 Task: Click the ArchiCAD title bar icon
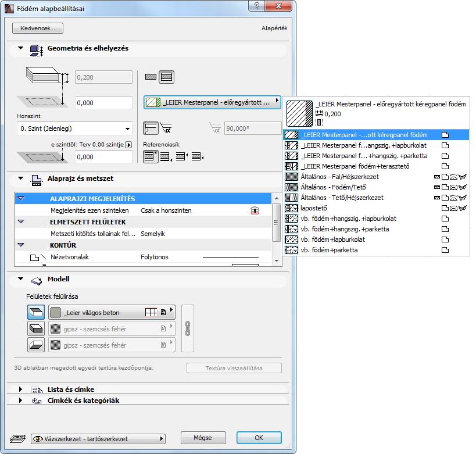[9, 9]
